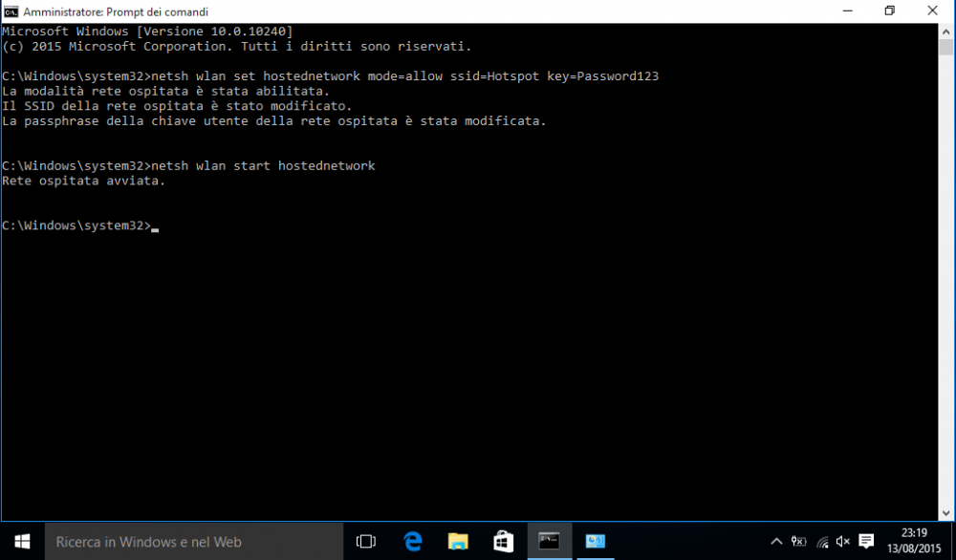This screenshot has width=956, height=560.
Task: Minimize the Prompt dei comandi window
Action: click(x=847, y=11)
